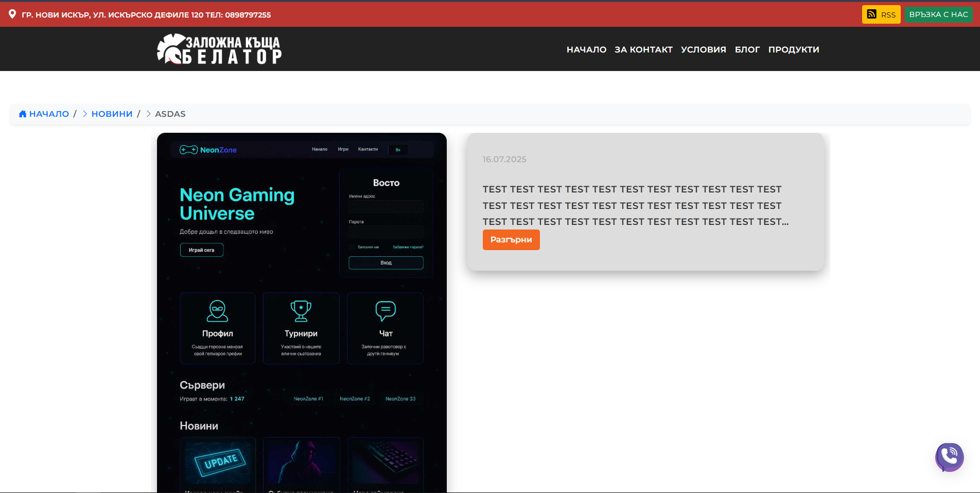Click the TEST article preview text
The image size is (980, 493).
coord(635,205)
